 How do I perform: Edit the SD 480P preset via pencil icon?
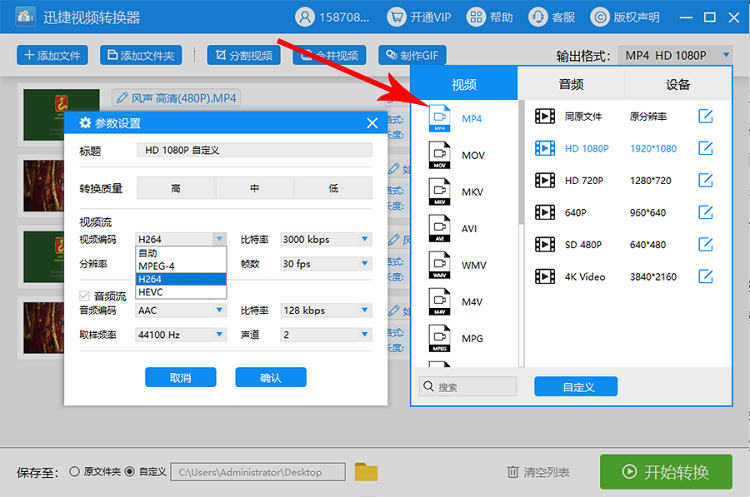coord(706,244)
